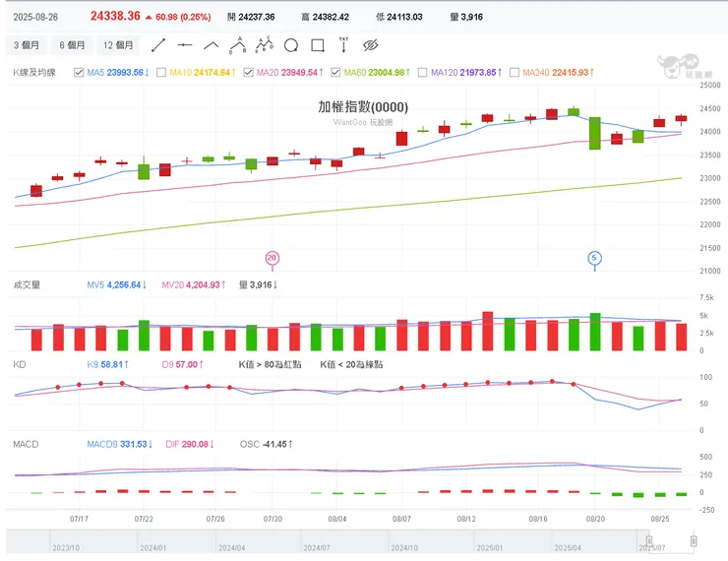Select the circle drawing tool
The width and height of the screenshot is (728, 561).
291,45
